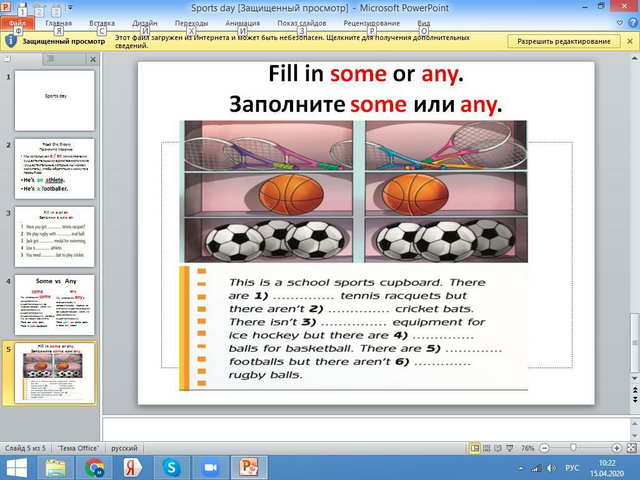Click volume speaker tray icon
640x480 pixels.
click(x=552, y=468)
